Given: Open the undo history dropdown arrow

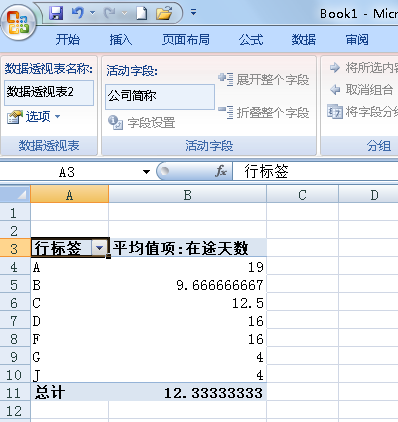Looking at the screenshot, I should tap(92, 13).
